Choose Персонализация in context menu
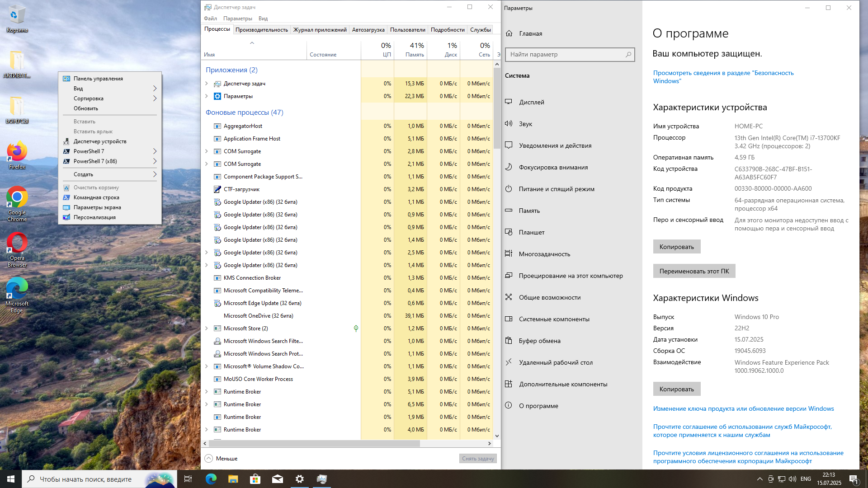 tap(110, 217)
